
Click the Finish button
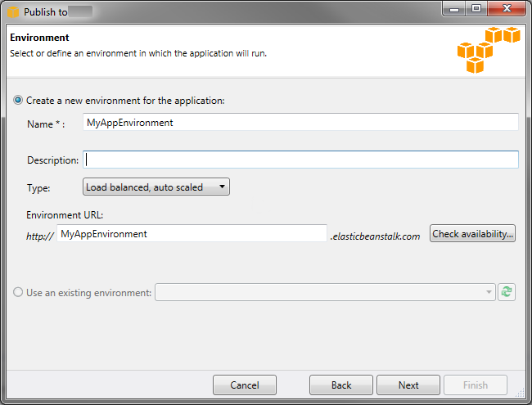point(475,385)
